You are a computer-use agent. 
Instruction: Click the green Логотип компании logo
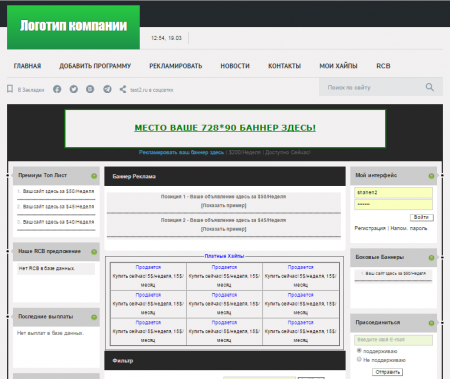pyautogui.click(x=73, y=27)
